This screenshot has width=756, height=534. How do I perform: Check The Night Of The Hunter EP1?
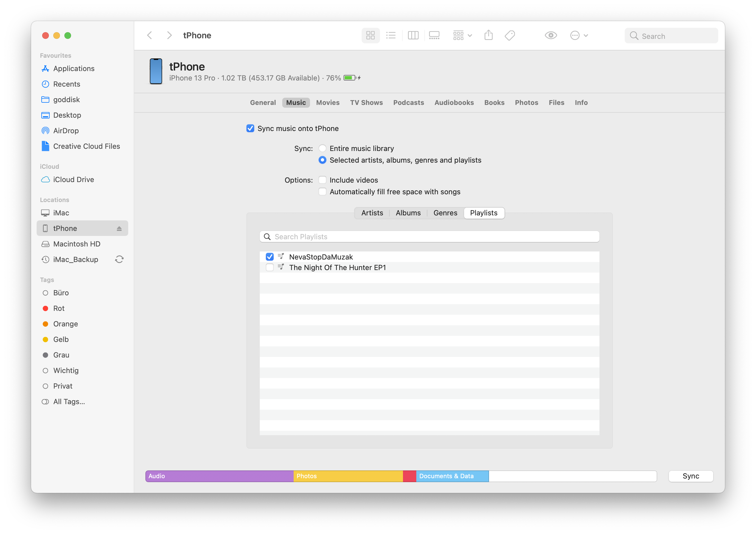[x=270, y=267]
